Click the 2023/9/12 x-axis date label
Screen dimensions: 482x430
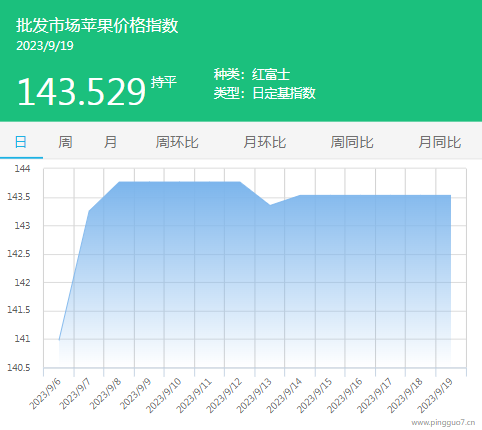[x=224, y=395]
